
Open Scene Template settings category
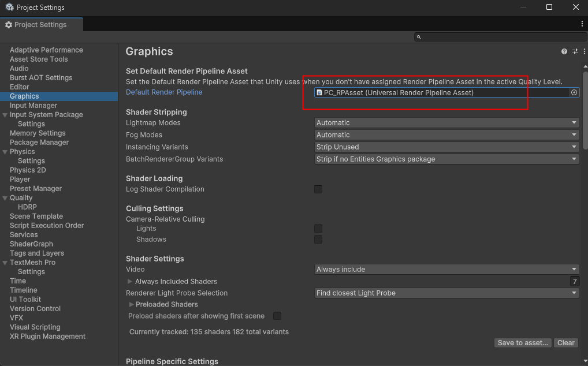36,216
